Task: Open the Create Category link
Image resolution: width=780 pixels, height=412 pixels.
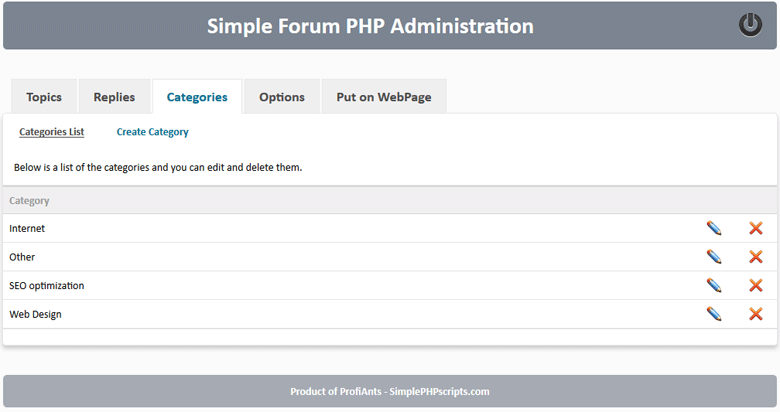Action: [152, 132]
